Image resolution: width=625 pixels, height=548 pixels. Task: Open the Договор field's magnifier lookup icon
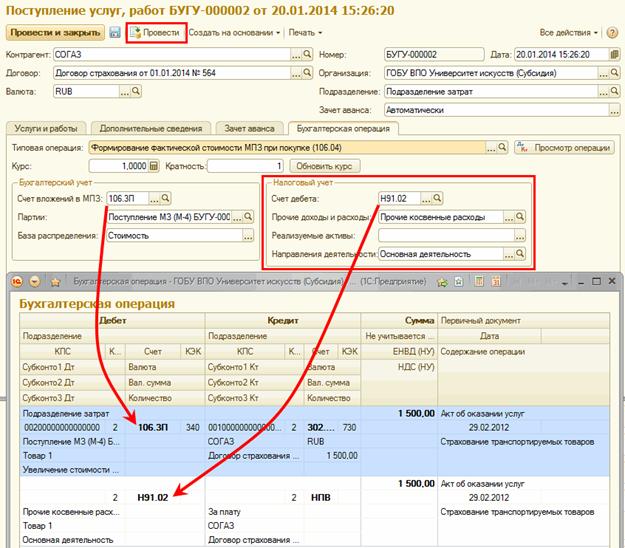310,73
